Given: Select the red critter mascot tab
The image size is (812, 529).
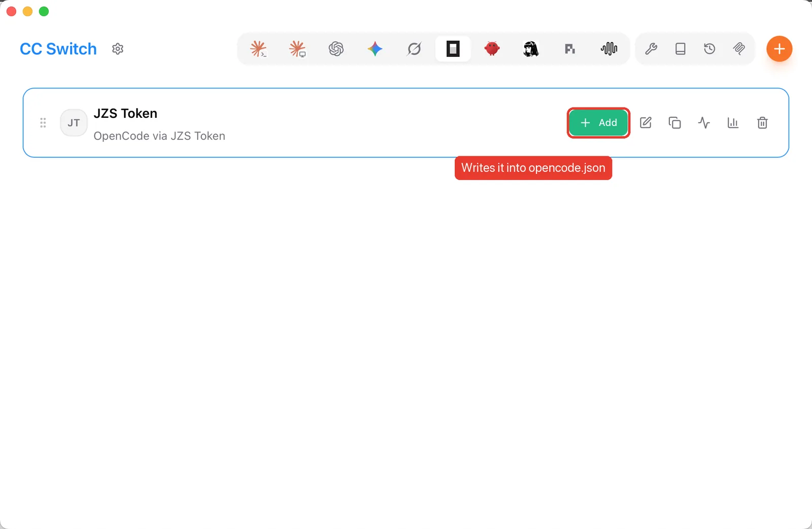Looking at the screenshot, I should 492,49.
